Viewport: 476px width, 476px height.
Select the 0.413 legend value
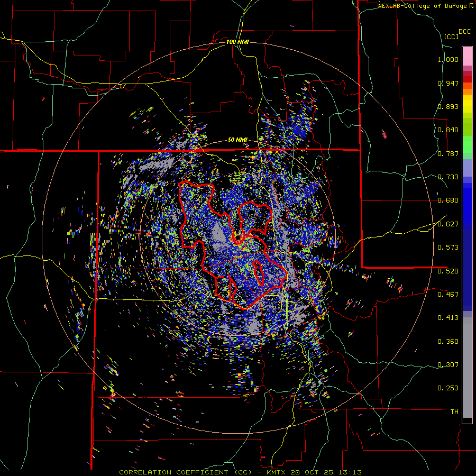pyautogui.click(x=448, y=318)
